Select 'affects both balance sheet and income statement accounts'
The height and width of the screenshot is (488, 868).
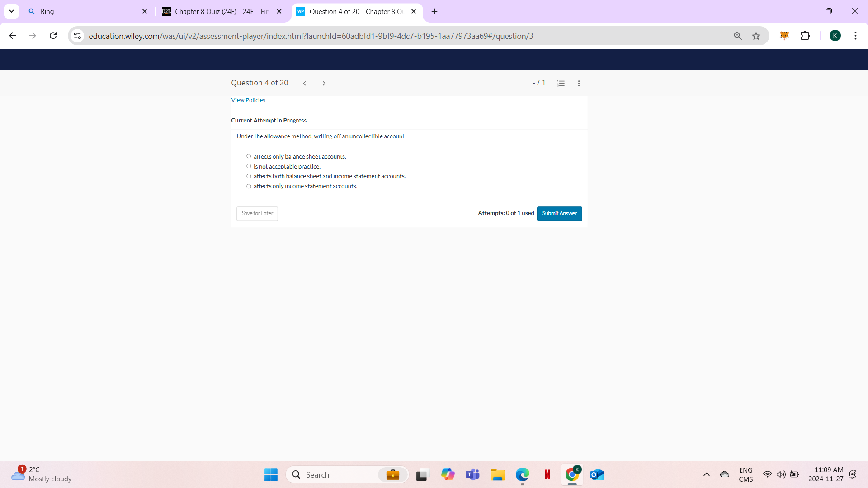tap(249, 176)
